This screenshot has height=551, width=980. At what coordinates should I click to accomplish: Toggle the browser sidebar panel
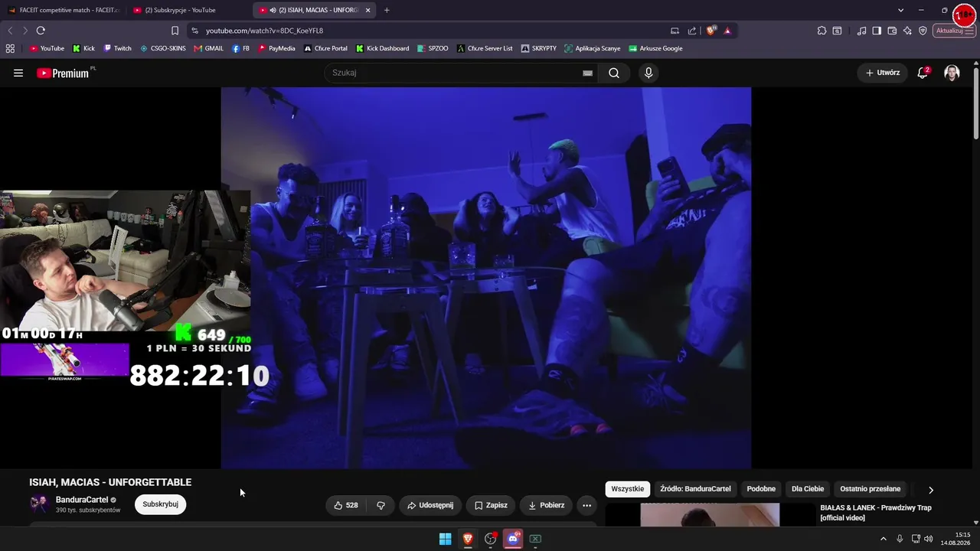877,31
